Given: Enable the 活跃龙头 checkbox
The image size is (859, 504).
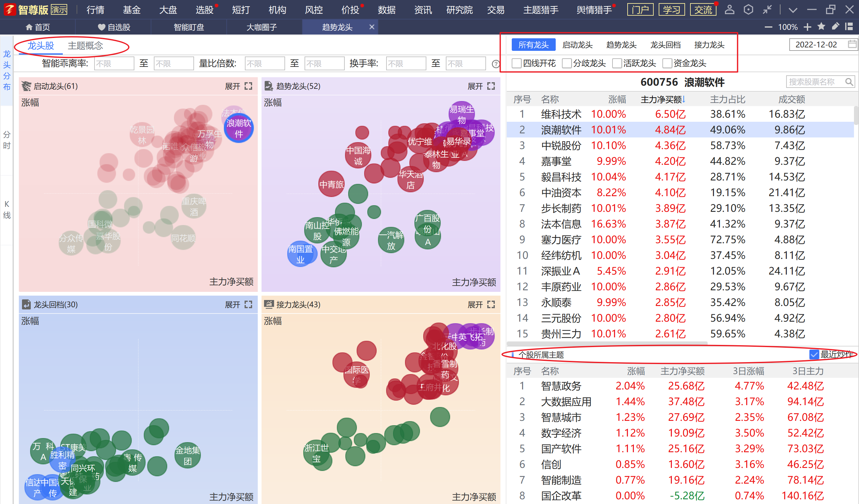Looking at the screenshot, I should click(x=617, y=63).
